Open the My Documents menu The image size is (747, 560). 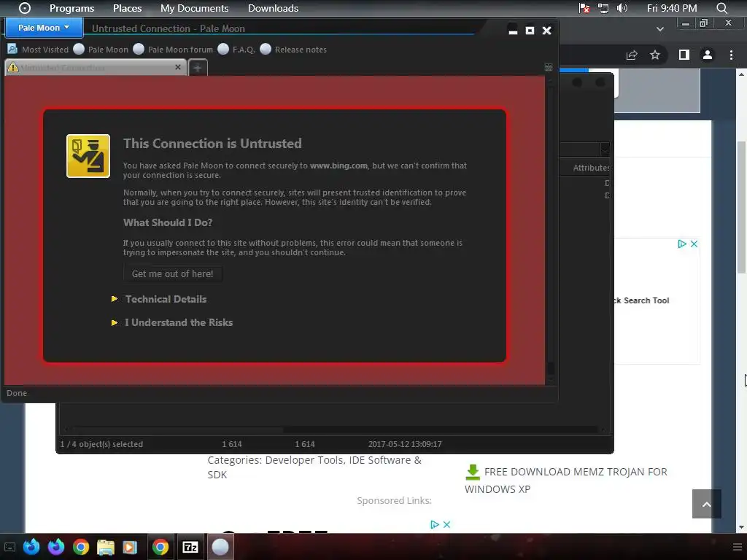(x=194, y=8)
